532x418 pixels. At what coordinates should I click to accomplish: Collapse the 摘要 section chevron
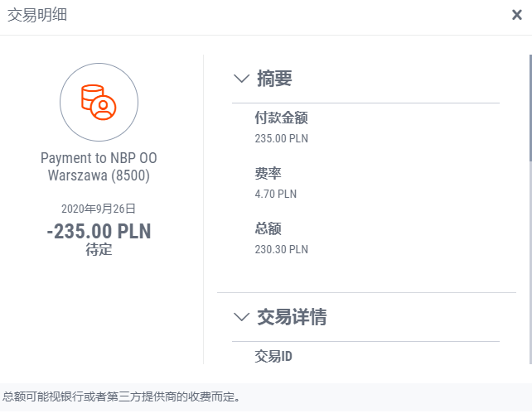pyautogui.click(x=242, y=79)
